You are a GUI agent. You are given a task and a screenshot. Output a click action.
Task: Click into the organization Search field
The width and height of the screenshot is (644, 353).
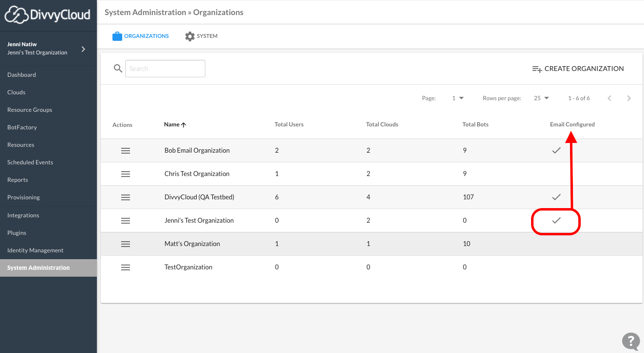tap(165, 69)
